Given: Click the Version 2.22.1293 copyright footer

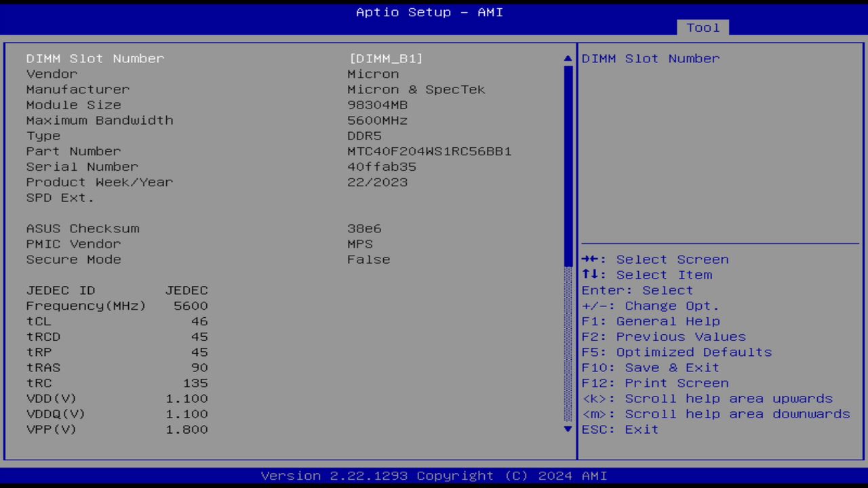Looking at the screenshot, I should 434,476.
